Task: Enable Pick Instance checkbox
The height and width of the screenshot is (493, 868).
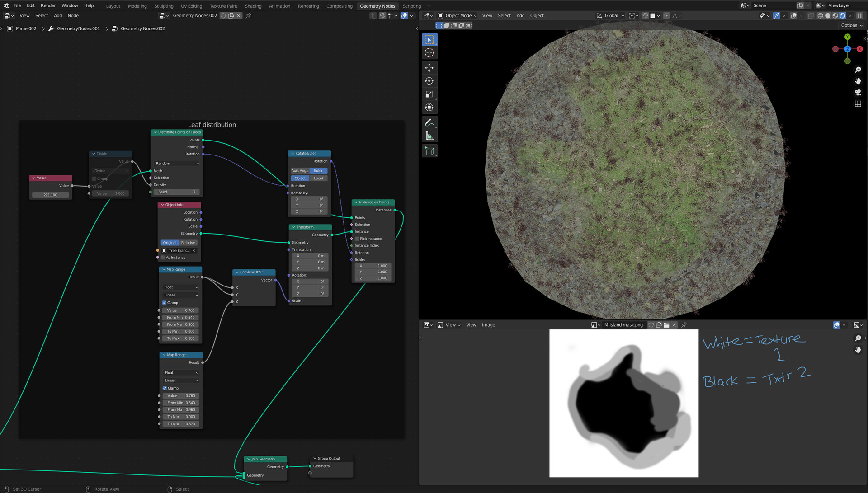Action: pyautogui.click(x=357, y=239)
